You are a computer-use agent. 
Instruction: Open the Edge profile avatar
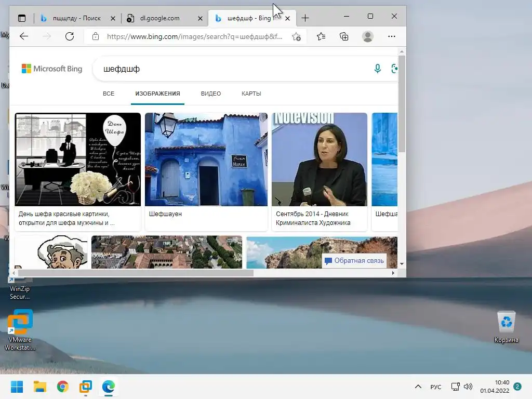(x=367, y=36)
